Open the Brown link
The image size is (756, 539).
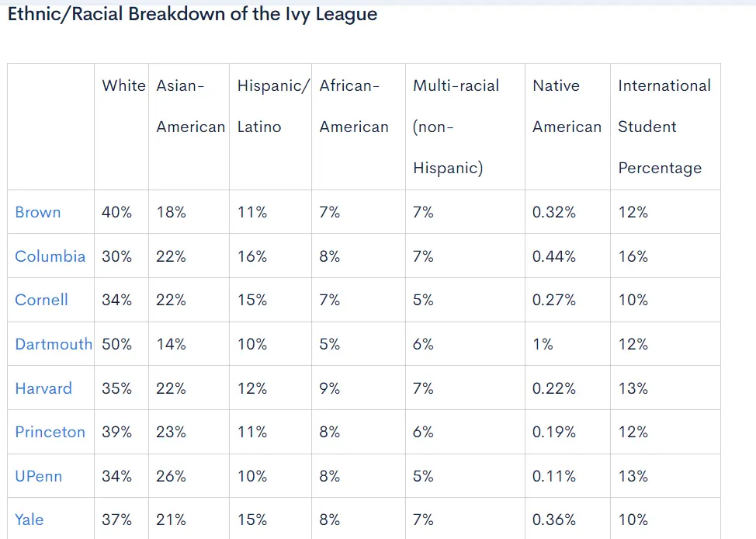38,212
